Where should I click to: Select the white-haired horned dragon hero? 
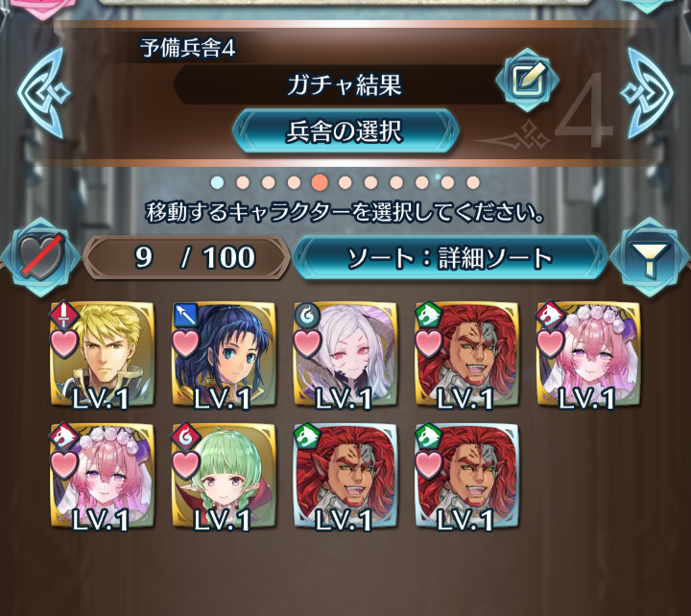pos(345,354)
